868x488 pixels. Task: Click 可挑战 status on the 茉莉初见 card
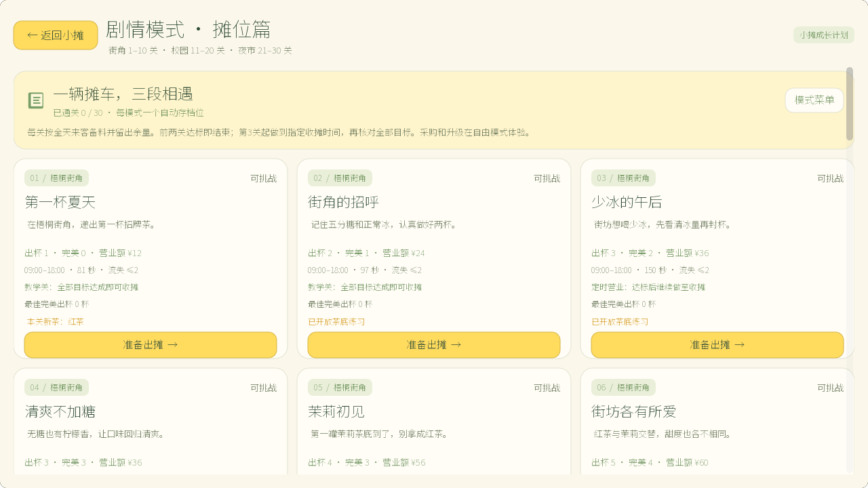click(547, 388)
